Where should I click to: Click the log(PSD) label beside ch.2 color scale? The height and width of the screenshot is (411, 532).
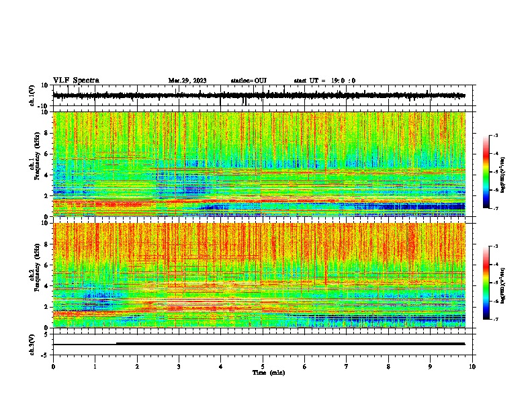502,286
